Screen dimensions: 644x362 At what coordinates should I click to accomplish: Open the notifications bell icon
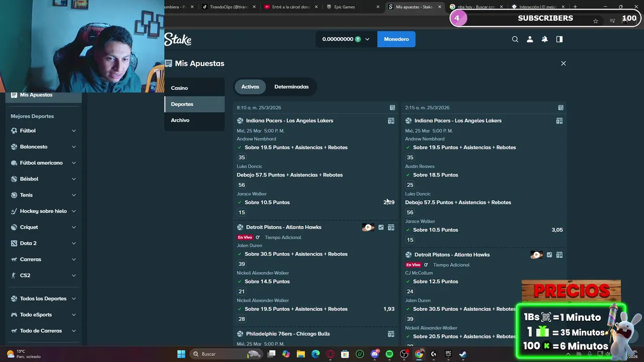click(x=544, y=39)
